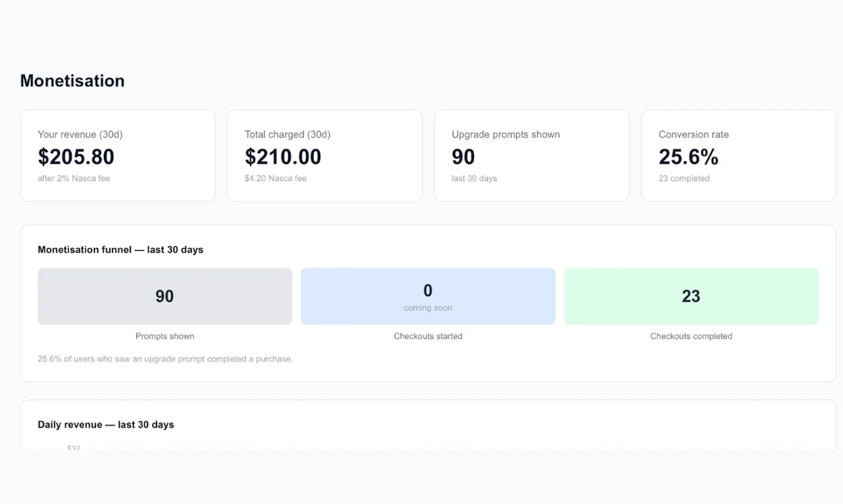Image resolution: width=843 pixels, height=504 pixels.
Task: Click the after 2% Nasca fee note
Action: [x=74, y=179]
